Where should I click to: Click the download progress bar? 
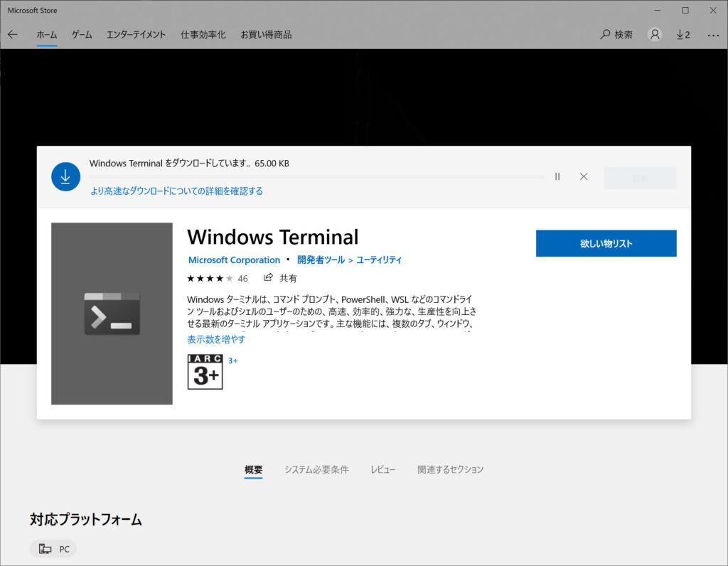pyautogui.click(x=316, y=177)
